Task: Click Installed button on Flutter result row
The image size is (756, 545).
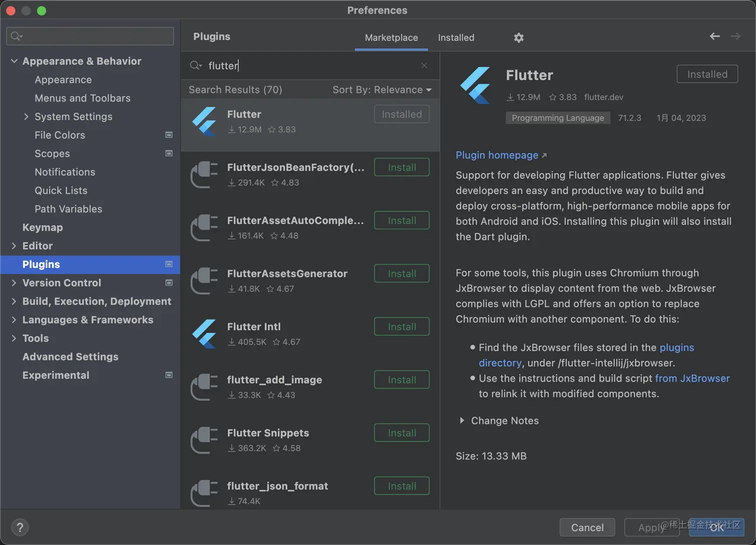Action: (401, 114)
